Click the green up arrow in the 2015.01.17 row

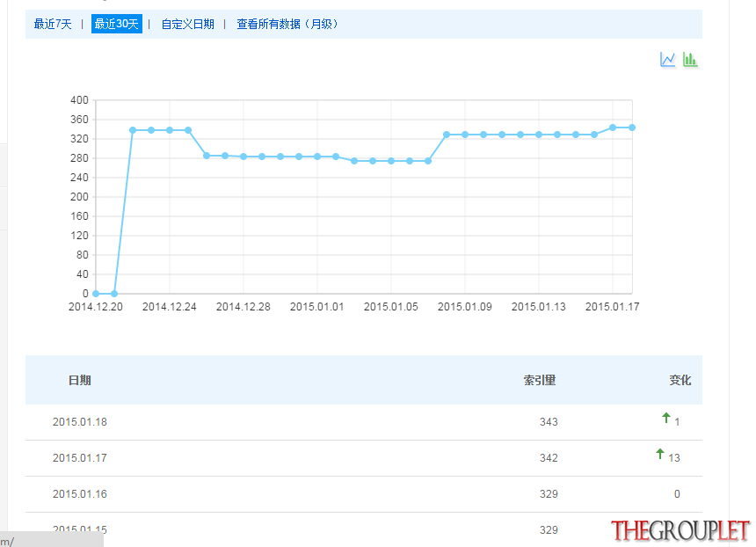tap(660, 454)
